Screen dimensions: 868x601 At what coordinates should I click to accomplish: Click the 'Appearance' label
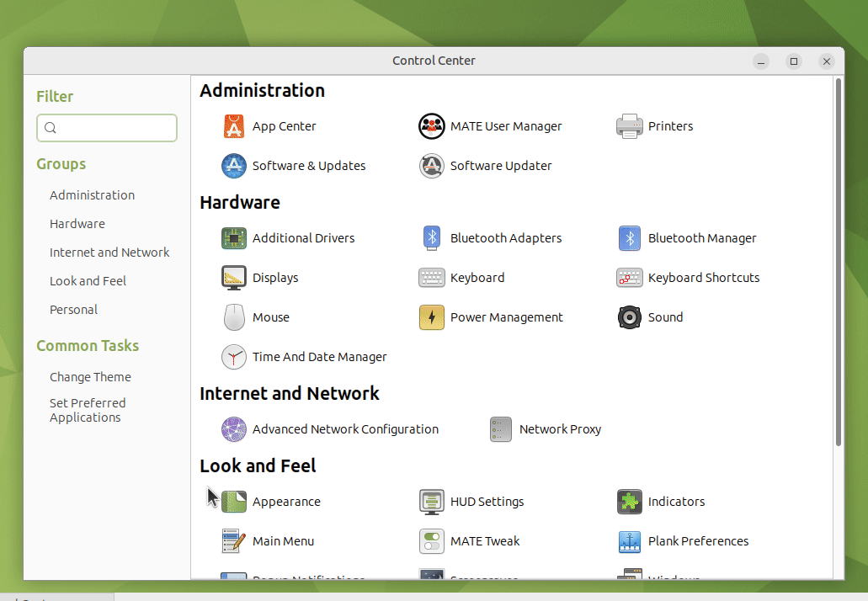[x=286, y=502]
